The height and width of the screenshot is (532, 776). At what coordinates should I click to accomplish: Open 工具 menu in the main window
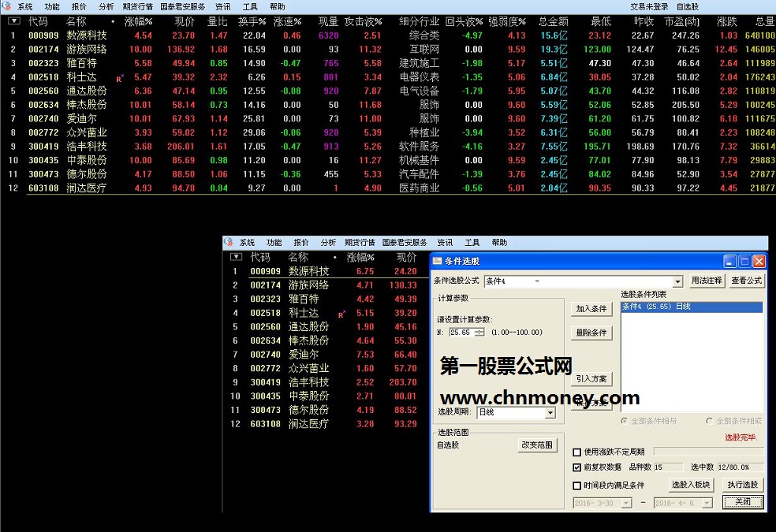(x=250, y=6)
